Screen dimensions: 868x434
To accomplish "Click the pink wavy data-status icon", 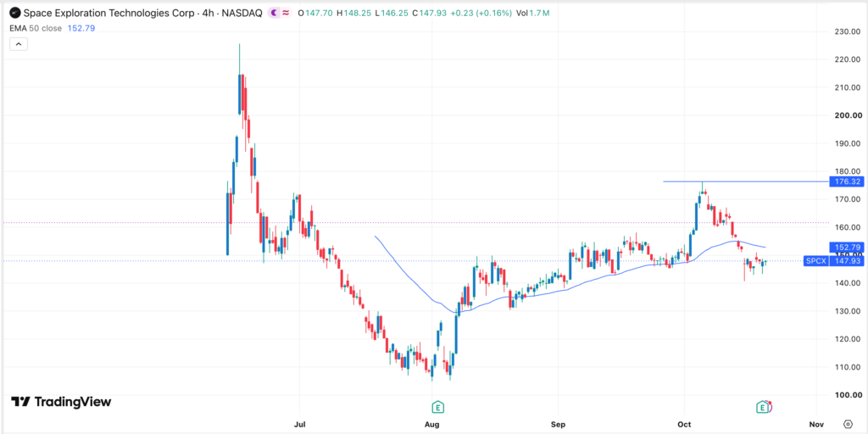I will click(287, 13).
